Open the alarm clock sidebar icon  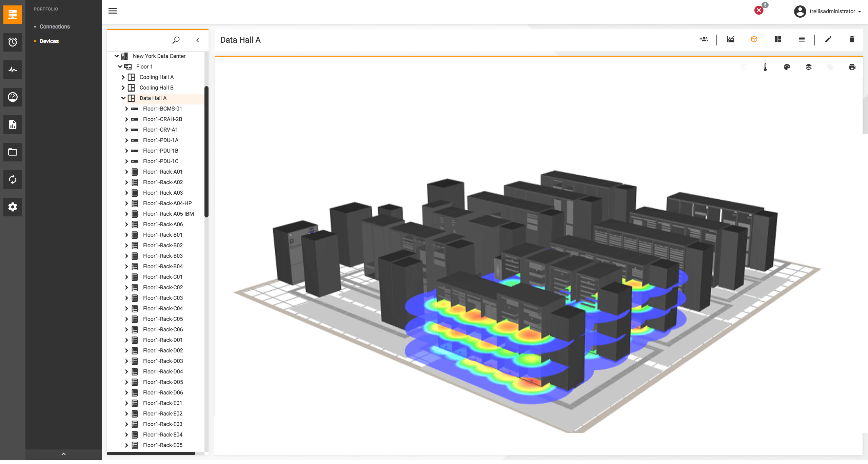(13, 42)
